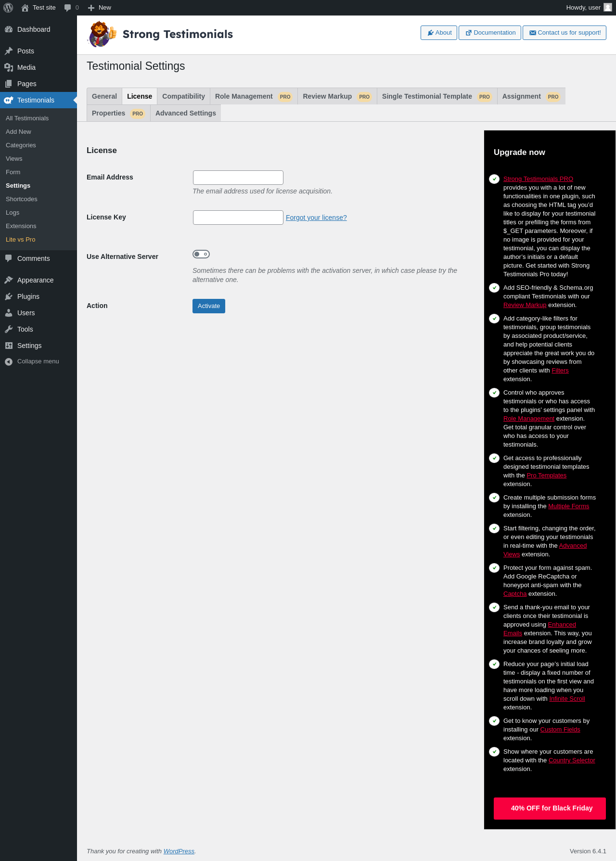Open Lite vs Pro submenu item

pos(38,240)
